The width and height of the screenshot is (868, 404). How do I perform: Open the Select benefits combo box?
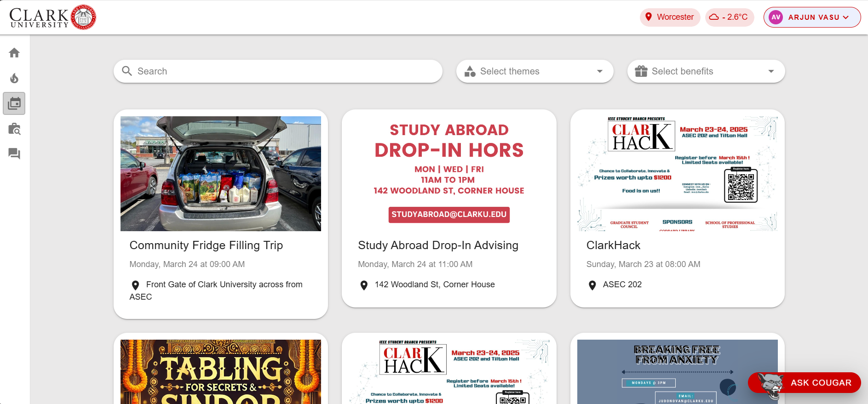coord(706,71)
